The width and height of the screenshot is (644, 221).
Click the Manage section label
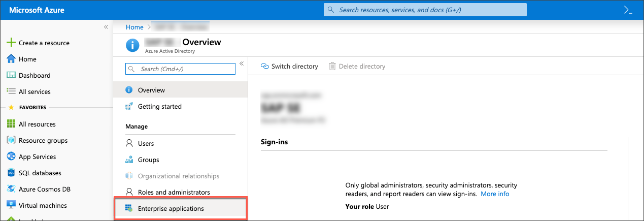[136, 126]
